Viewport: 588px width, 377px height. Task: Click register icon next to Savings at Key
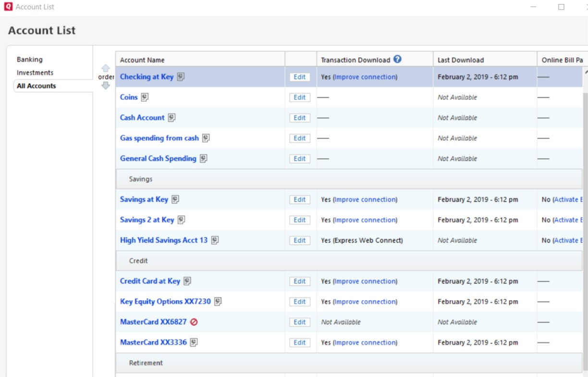click(175, 200)
